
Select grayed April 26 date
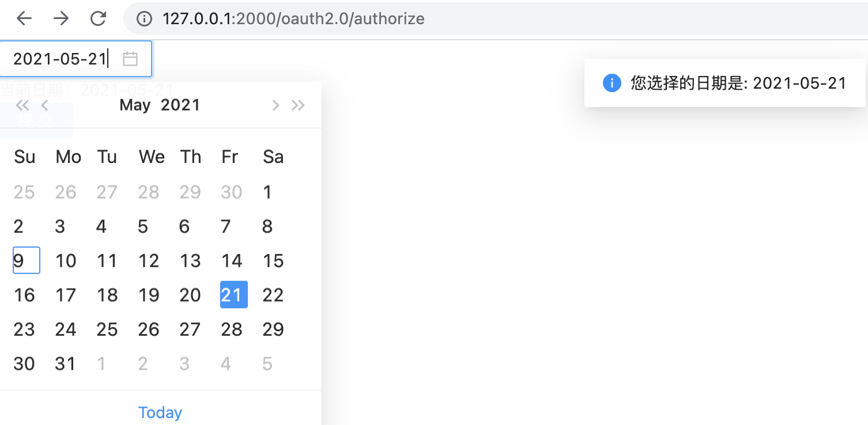tap(66, 192)
